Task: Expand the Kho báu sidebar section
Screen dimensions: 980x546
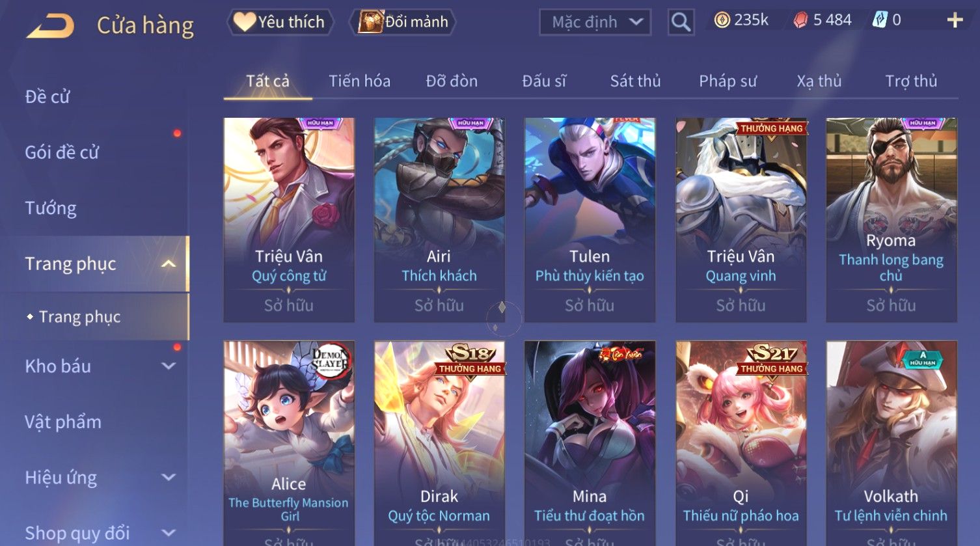Action: (x=169, y=366)
